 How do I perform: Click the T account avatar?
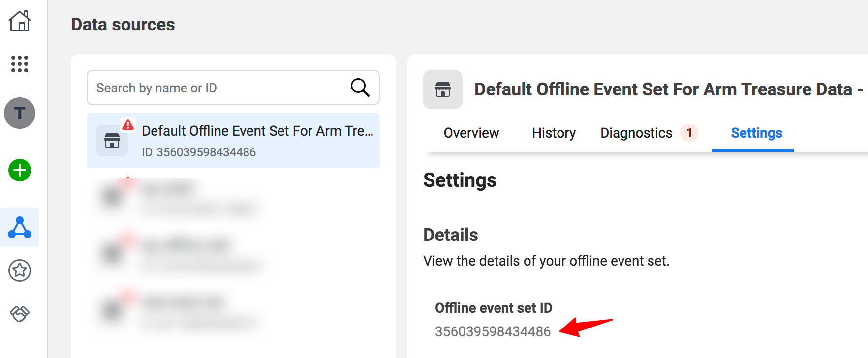point(20,113)
